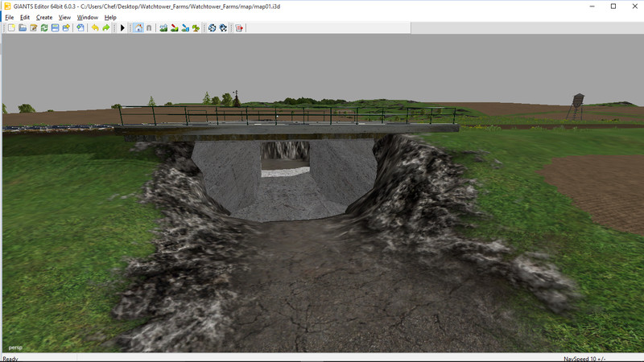Select the foliage paint plant icon
The height and width of the screenshot is (362, 644).
click(196, 28)
